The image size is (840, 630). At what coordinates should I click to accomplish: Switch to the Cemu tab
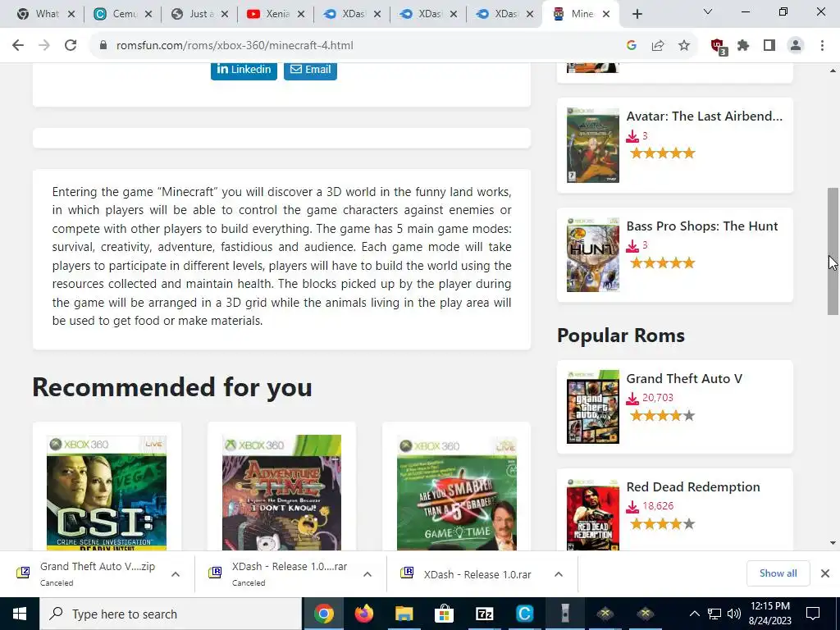tap(123, 14)
